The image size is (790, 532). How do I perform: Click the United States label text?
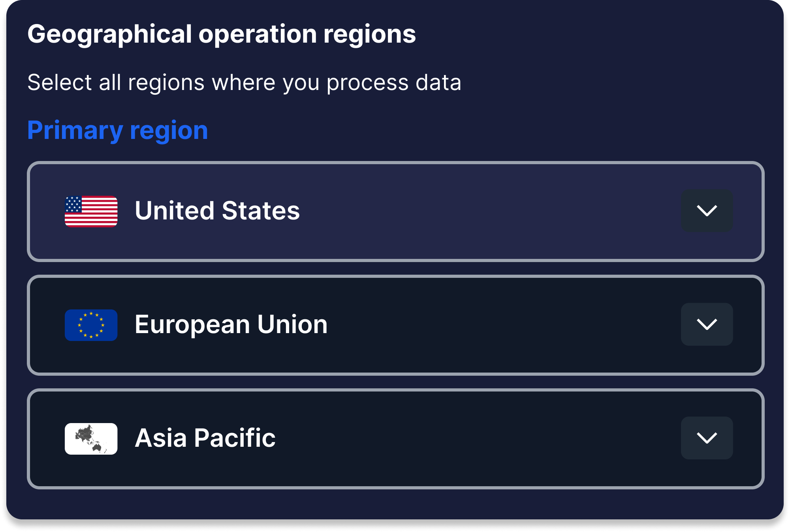[x=217, y=210]
